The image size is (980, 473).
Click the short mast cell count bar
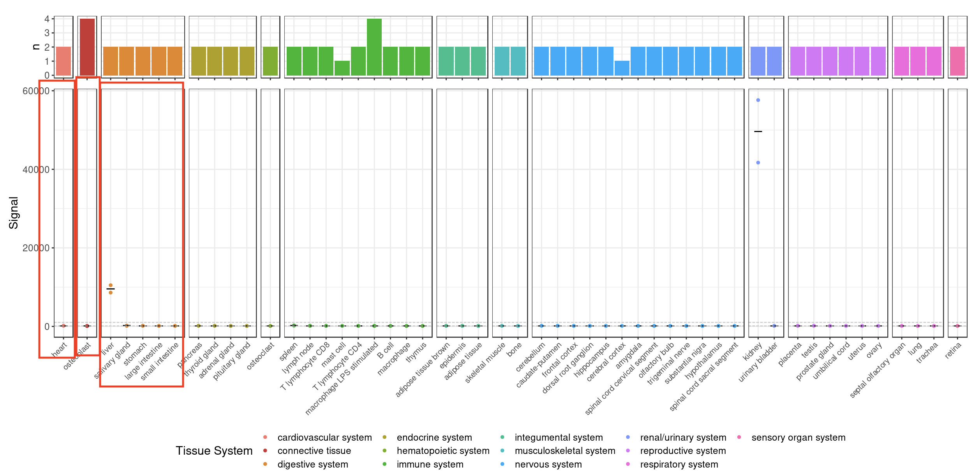tap(342, 68)
